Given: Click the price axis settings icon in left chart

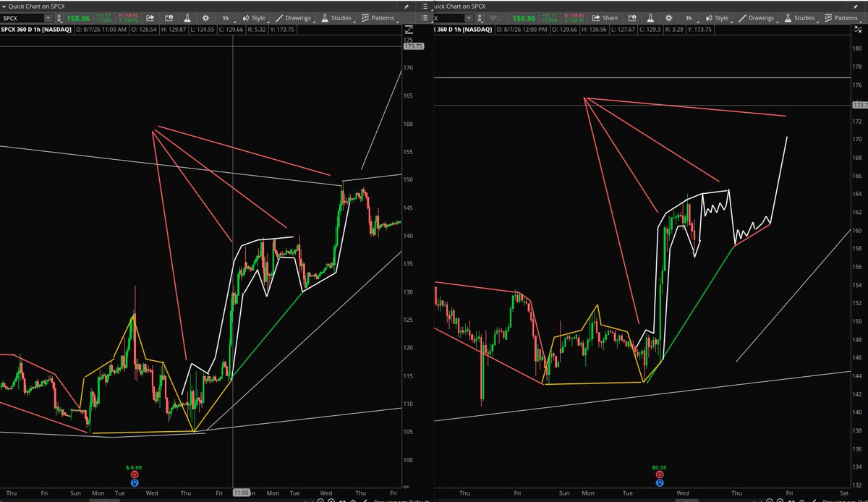Looking at the screenshot, I should 409,30.
